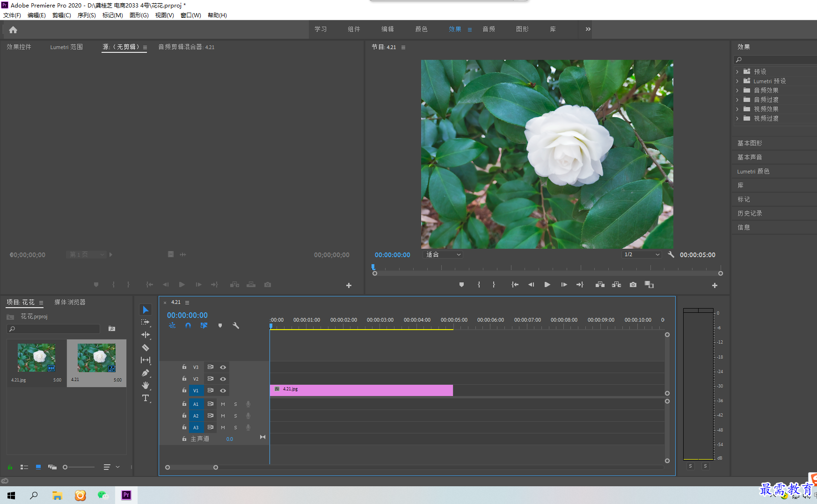
Task: Toggle insert sequences as nests
Action: pyautogui.click(x=172, y=325)
